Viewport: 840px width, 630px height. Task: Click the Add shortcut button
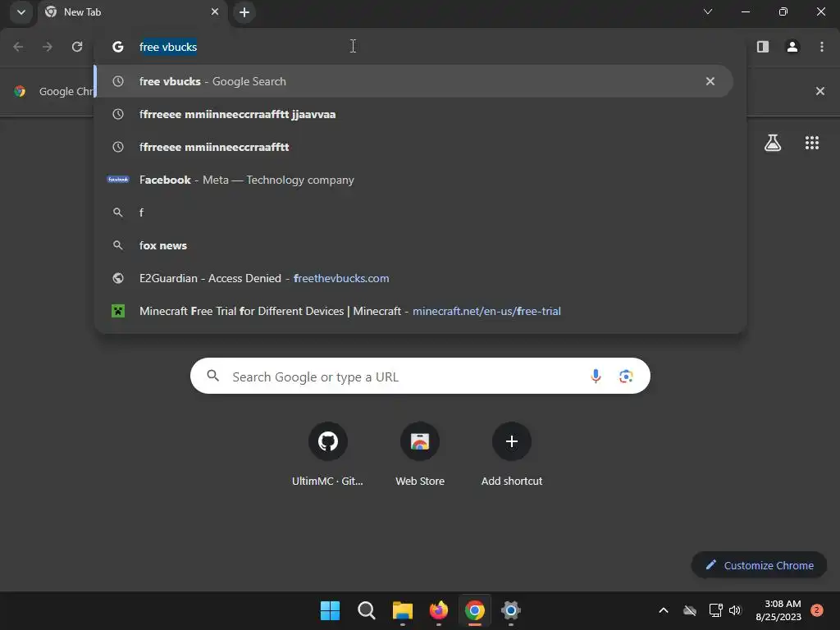[x=512, y=454]
